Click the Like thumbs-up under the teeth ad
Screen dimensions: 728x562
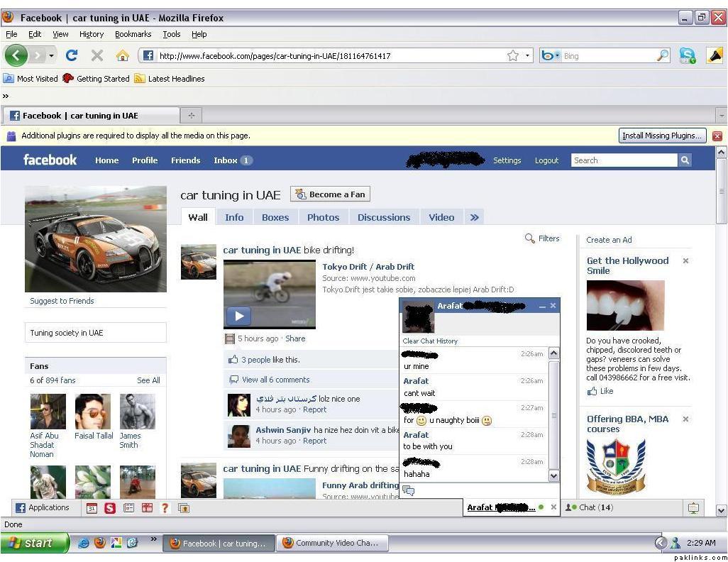coord(592,391)
